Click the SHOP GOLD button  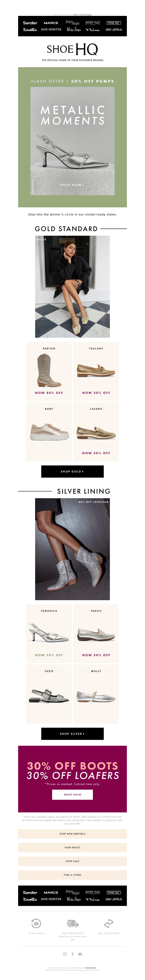pyautogui.click(x=72, y=471)
